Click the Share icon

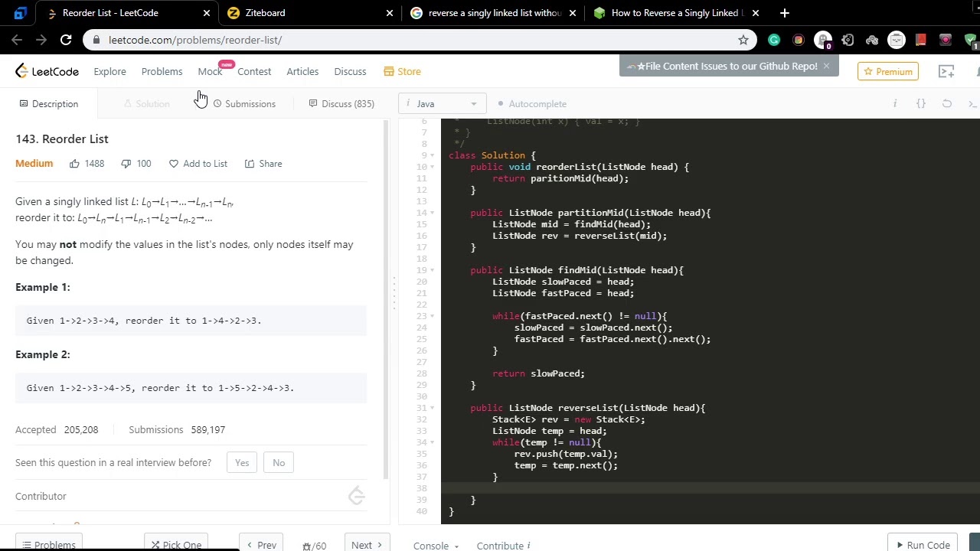pyautogui.click(x=250, y=164)
